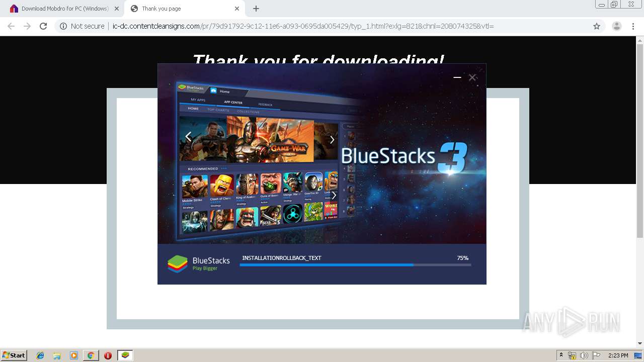This screenshot has width=644, height=362.
Task: Click the BlueStacks Play Bigger logo
Action: point(199,263)
